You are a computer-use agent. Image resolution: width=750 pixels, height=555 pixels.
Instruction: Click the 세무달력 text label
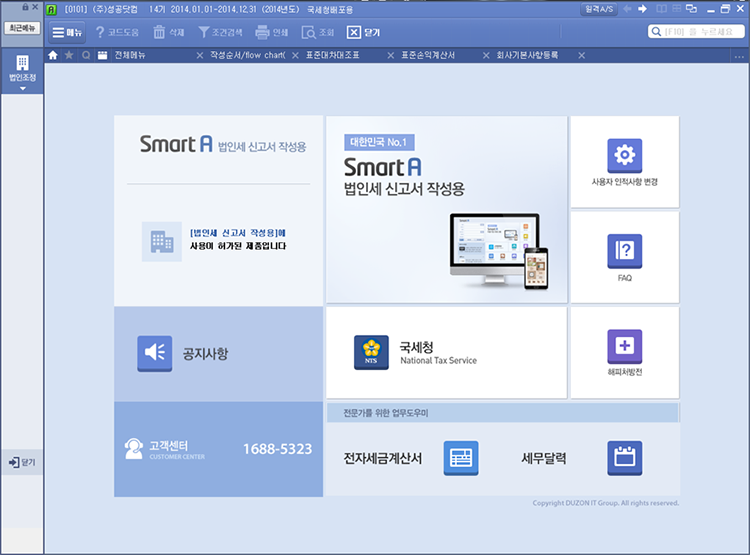point(544,458)
